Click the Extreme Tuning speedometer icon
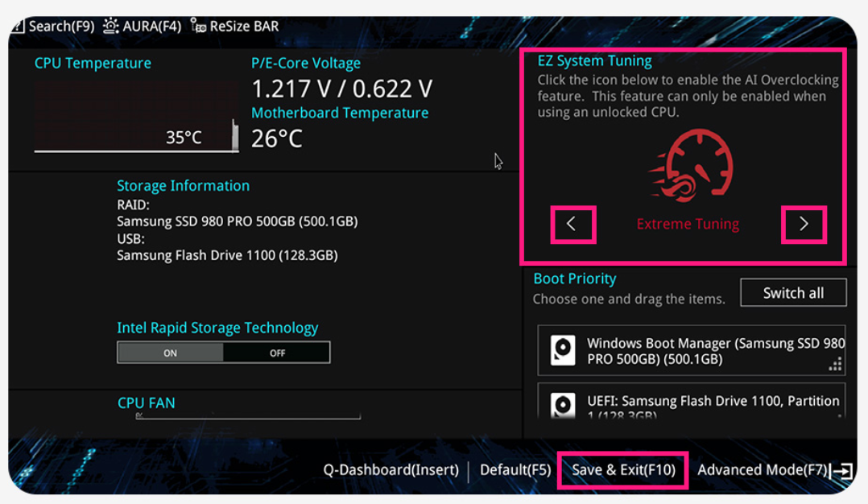868x504 pixels. click(690, 167)
